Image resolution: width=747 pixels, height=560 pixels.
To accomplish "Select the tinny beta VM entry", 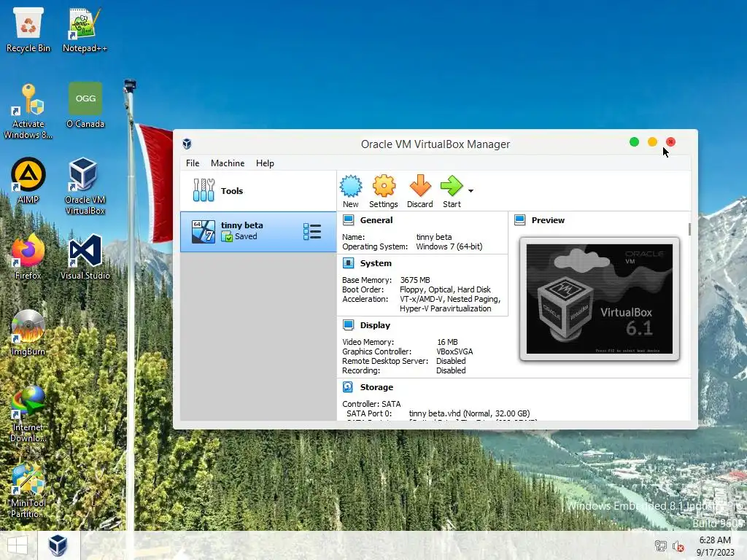I will tap(258, 231).
